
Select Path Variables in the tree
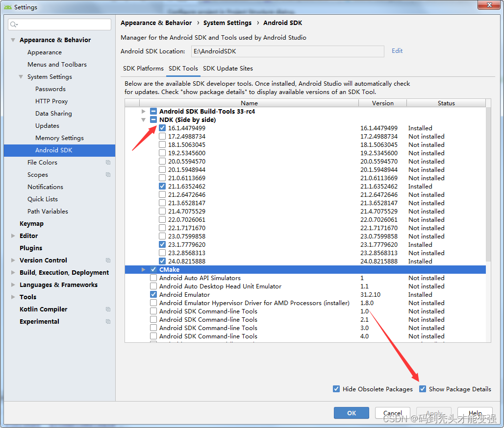pyautogui.click(x=48, y=211)
